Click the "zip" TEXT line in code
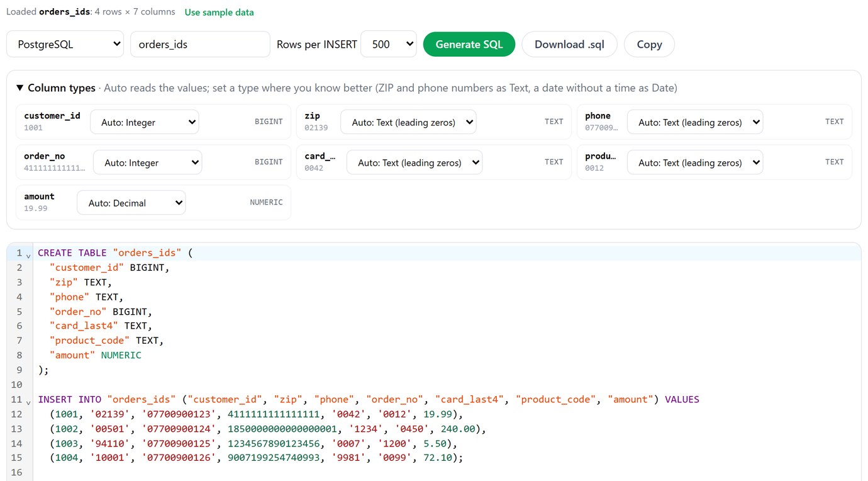868x481 pixels. tap(81, 282)
